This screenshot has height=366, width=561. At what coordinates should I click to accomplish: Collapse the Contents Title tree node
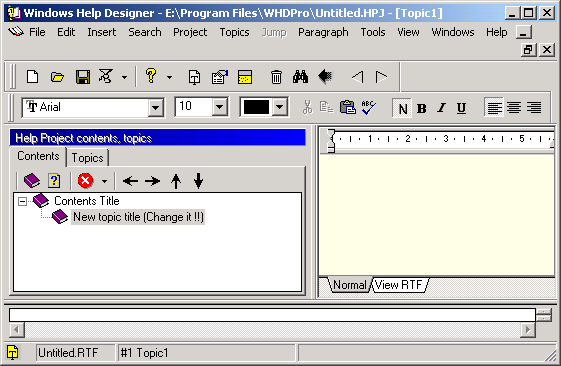(22, 202)
